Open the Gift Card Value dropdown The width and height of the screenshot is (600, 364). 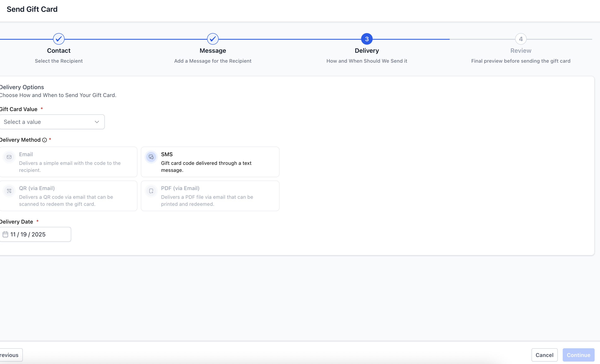pos(52,122)
